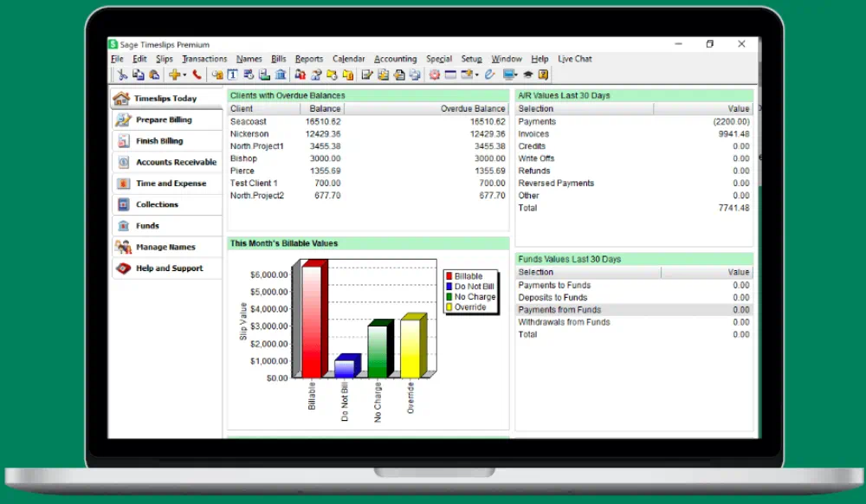
Task: Open Manage Names from the sidebar
Action: coord(166,247)
